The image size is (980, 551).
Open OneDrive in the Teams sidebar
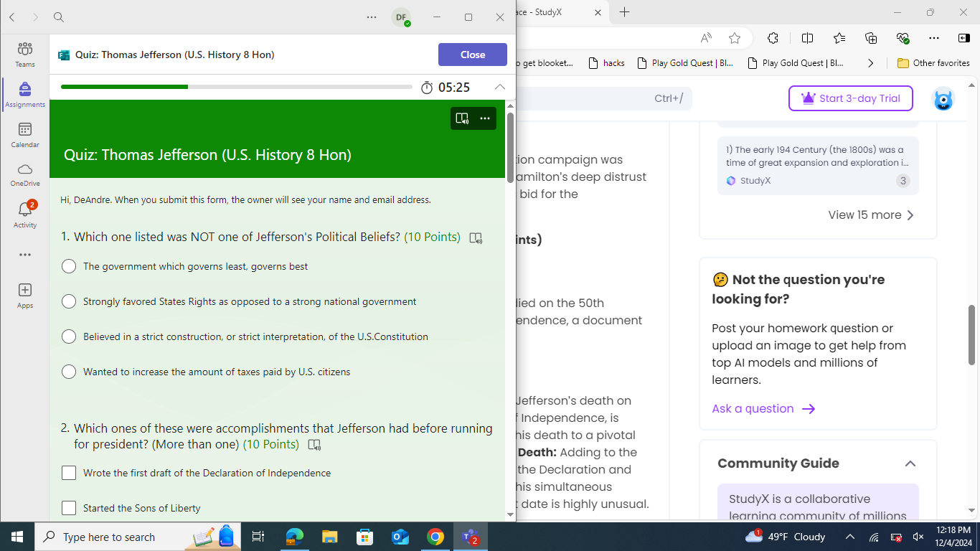pyautogui.click(x=25, y=175)
